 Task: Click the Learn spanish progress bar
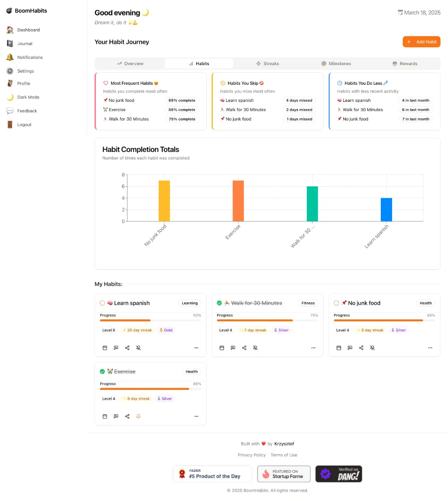[x=150, y=320]
